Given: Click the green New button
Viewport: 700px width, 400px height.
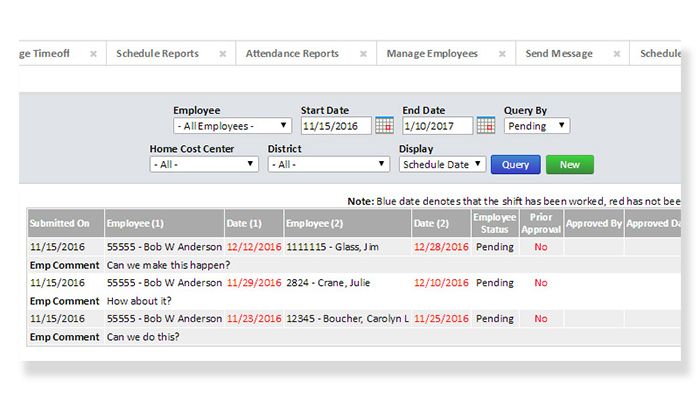Looking at the screenshot, I should click(x=569, y=164).
